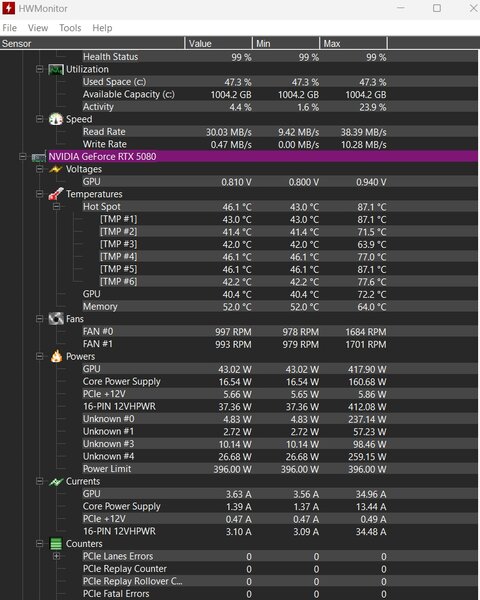The width and height of the screenshot is (480, 600).
Task: Click the 1701 RPM max fan value
Action: 366,344
